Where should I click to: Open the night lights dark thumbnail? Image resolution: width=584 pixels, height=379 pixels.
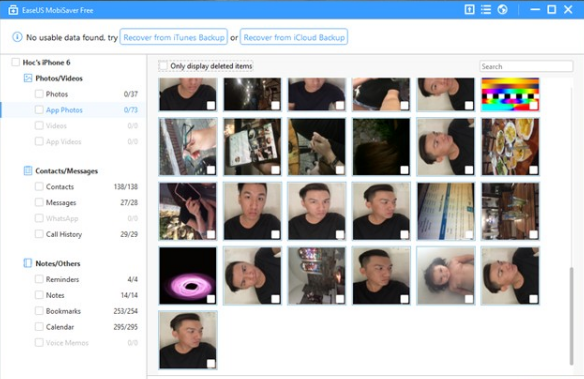click(x=252, y=94)
